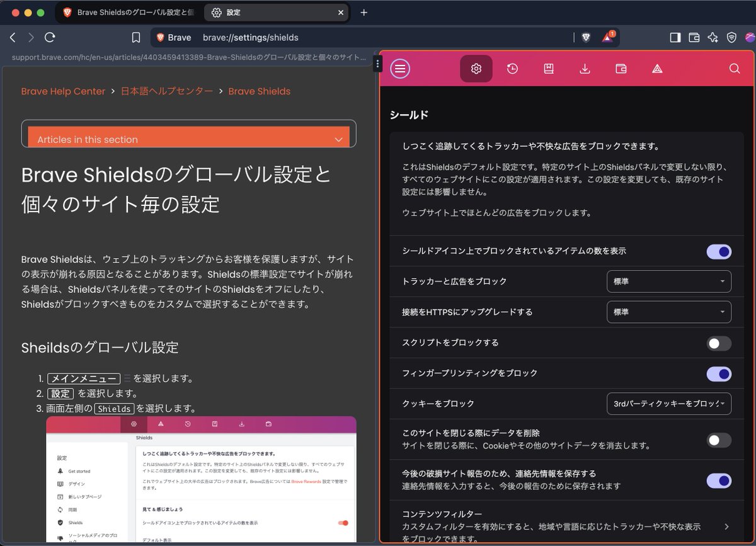Open a new tab with plus button
Viewport: 756px width, 546px height.
pyautogui.click(x=364, y=13)
